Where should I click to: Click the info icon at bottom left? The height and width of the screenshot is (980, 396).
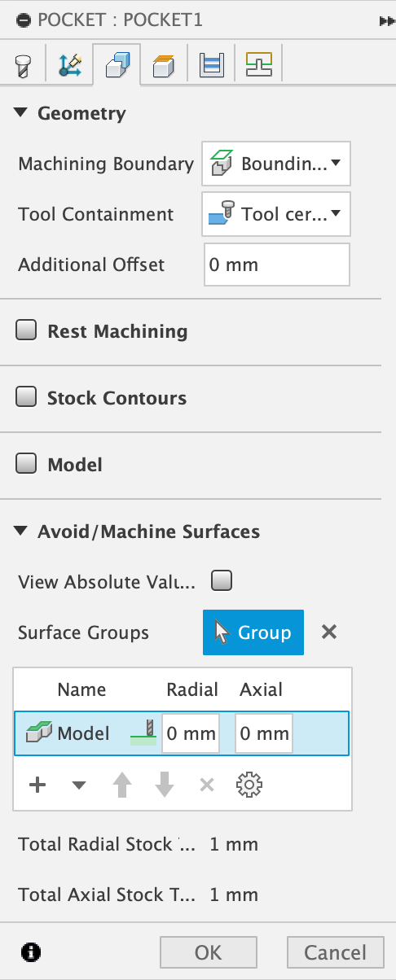[33, 952]
